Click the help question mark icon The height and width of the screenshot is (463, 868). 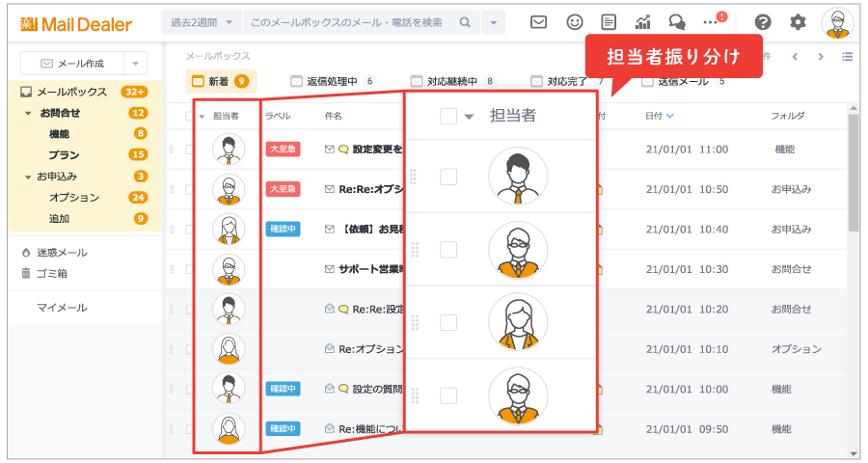763,21
